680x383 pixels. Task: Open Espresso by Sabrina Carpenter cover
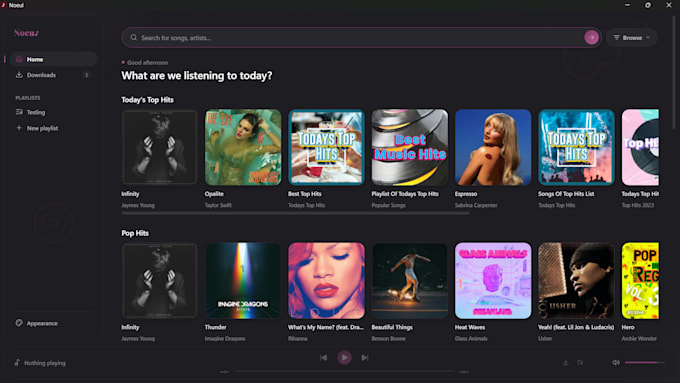coord(493,147)
